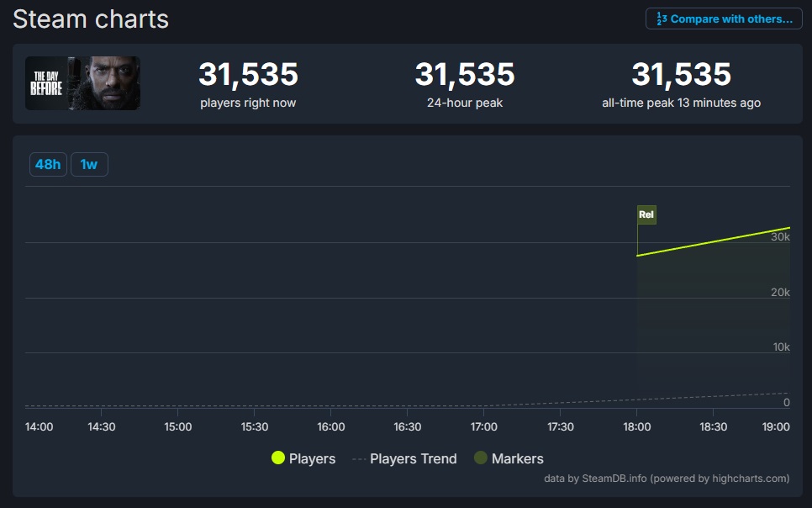This screenshot has height=508, width=812.
Task: Click the 18:00 label on time axis
Action: (x=637, y=426)
